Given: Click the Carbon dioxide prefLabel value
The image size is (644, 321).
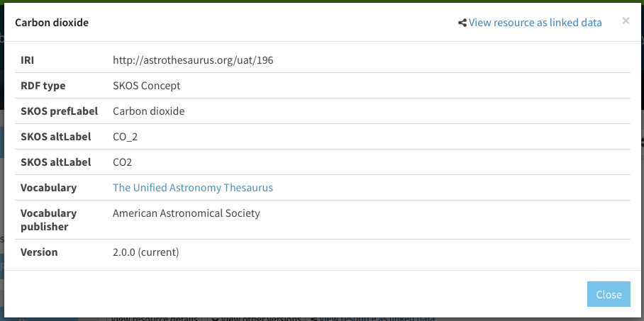Looking at the screenshot, I should (148, 111).
